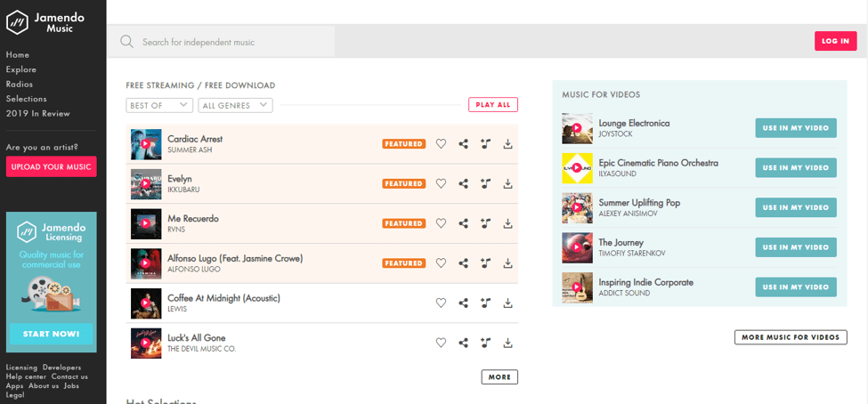
Task: Download the track Me Recuerdo
Action: pyautogui.click(x=507, y=223)
